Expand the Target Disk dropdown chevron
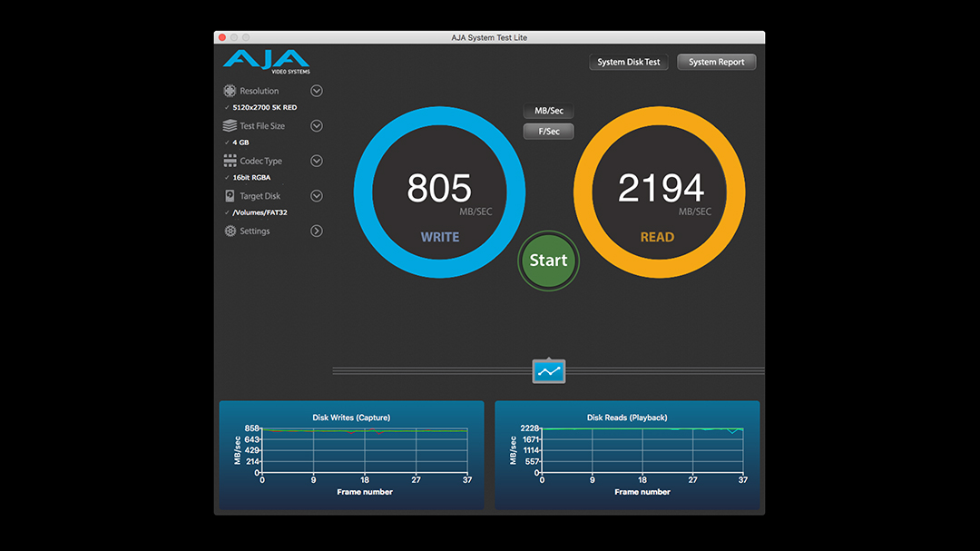 tap(317, 196)
